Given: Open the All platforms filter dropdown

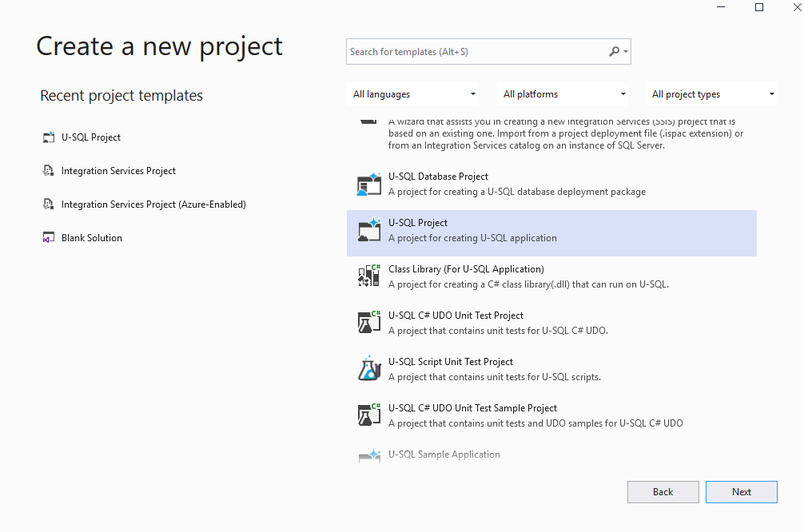Looking at the screenshot, I should 564,94.
